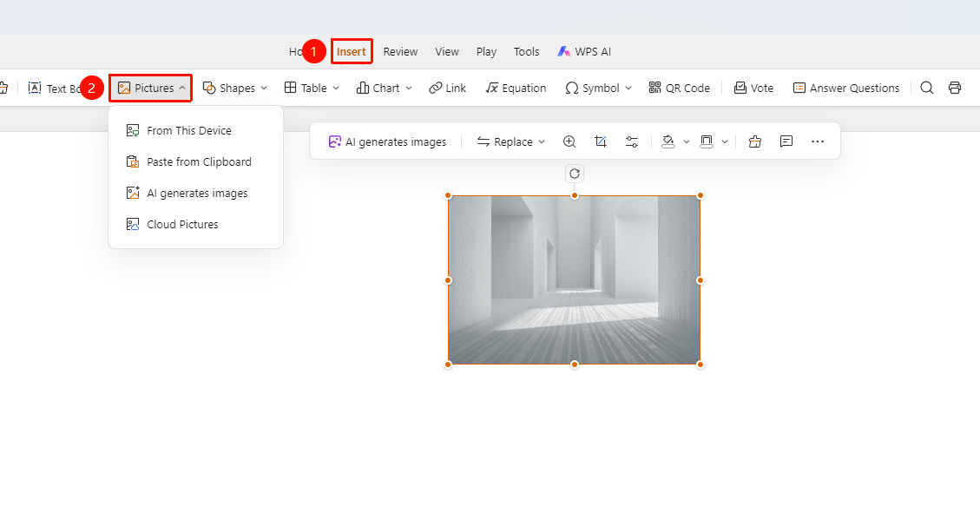Screen dimensions: 980x513
Task: Switch to the Insert tab
Action: click(x=352, y=52)
